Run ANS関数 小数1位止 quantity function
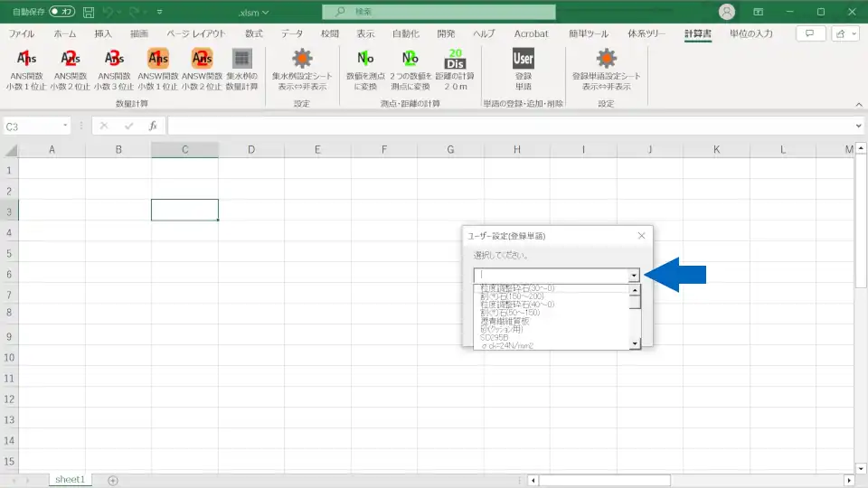 coord(26,70)
